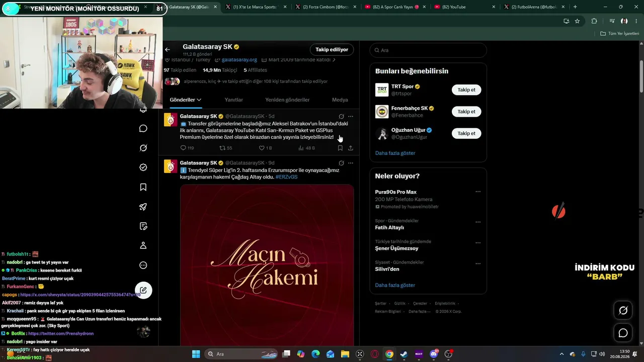Open Grok from the left sidebar
The width and height of the screenshot is (644, 362).
tap(143, 148)
